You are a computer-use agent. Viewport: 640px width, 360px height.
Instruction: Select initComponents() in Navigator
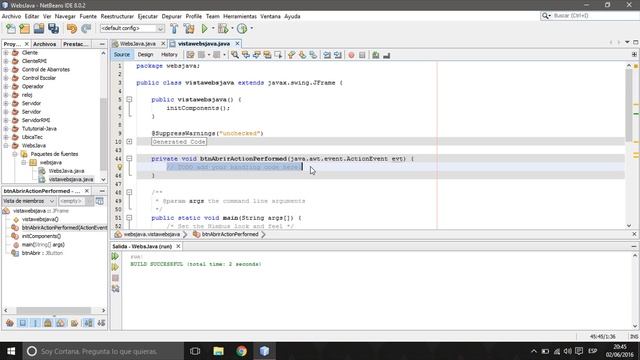[41, 236]
